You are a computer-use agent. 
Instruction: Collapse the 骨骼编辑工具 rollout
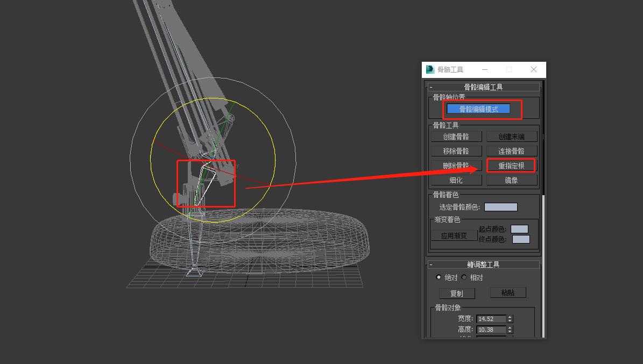click(483, 87)
